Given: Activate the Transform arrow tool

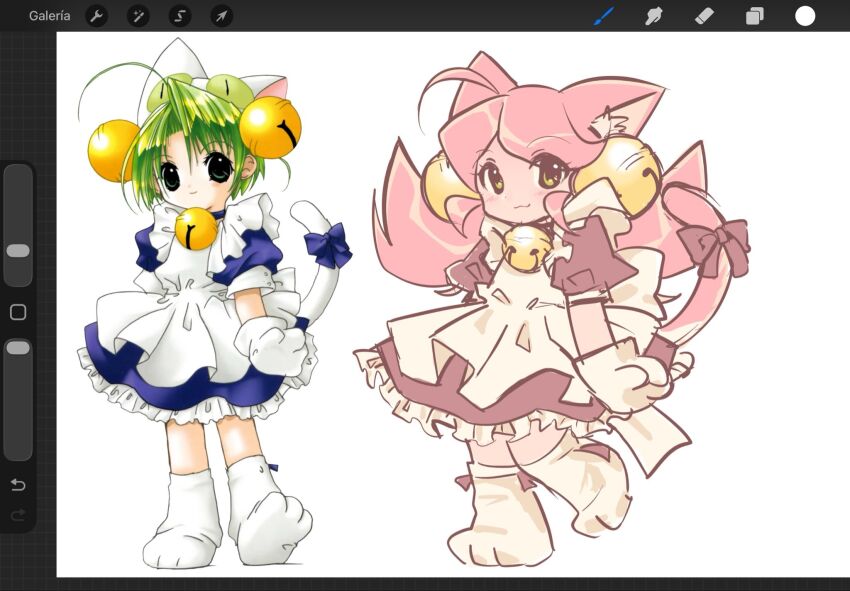Looking at the screenshot, I should [222, 16].
